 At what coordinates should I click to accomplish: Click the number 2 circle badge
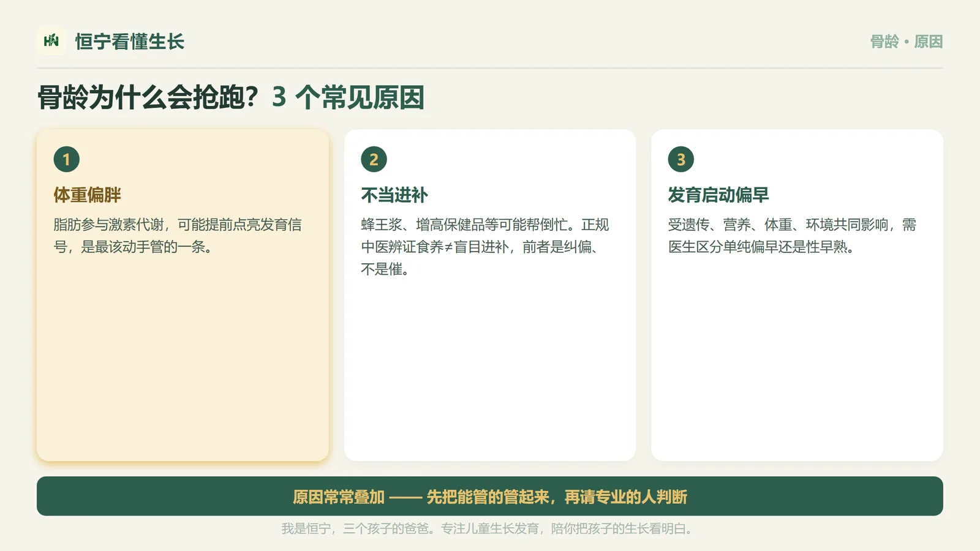[374, 159]
